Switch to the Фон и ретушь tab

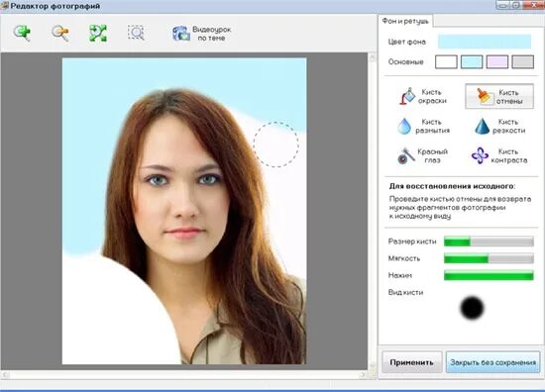[x=405, y=21]
